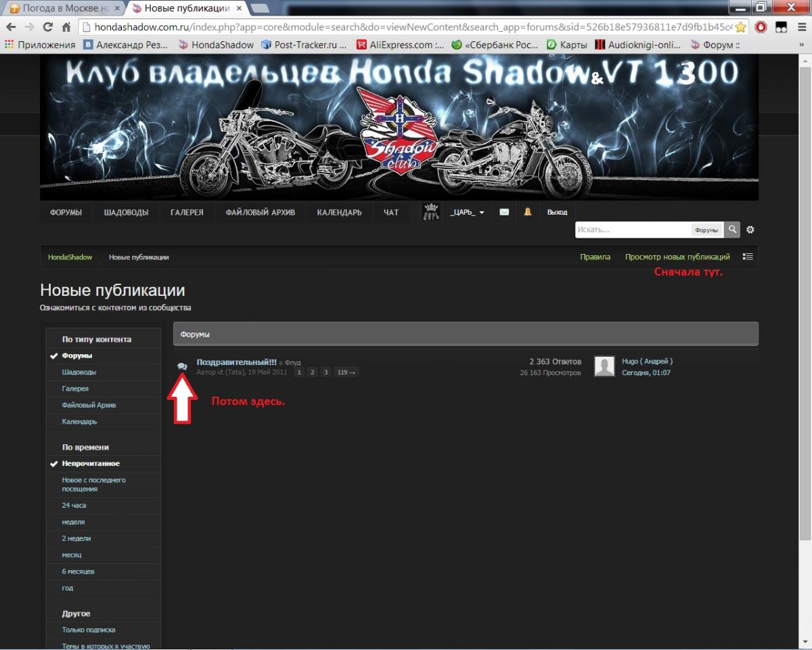Open the Сбербанк Рос... bookmark

click(x=495, y=45)
